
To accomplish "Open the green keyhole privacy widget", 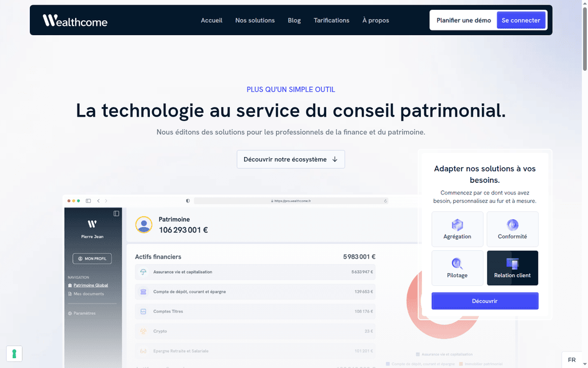I will point(14,354).
